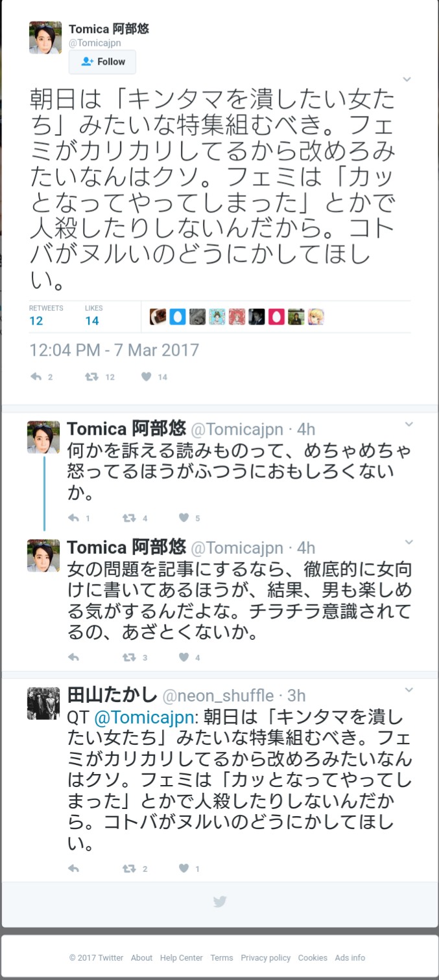Viewport: 439px width, 980px height.
Task: Open options chevron on 田山たかし tweet
Action: point(409,690)
